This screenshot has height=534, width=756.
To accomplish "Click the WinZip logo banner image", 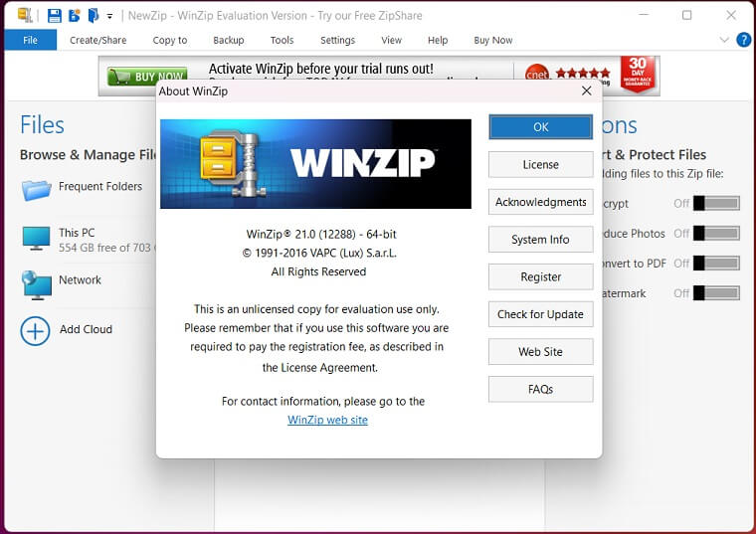I will click(x=315, y=164).
